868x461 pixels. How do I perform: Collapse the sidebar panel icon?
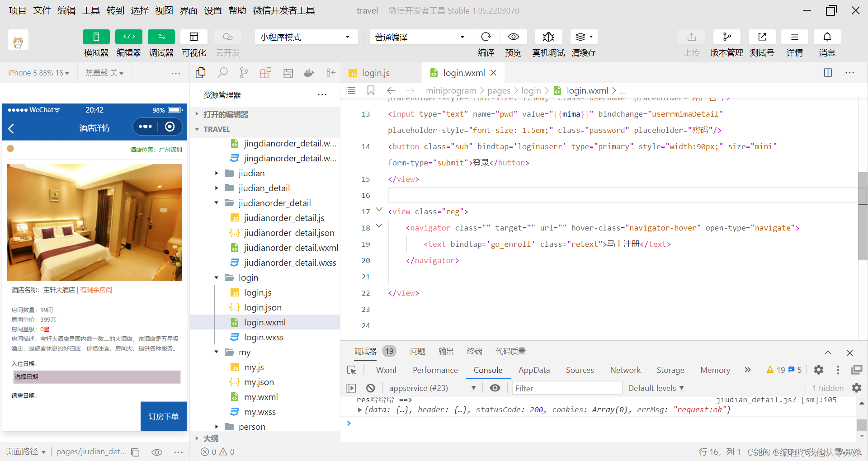pyautogui.click(x=331, y=73)
